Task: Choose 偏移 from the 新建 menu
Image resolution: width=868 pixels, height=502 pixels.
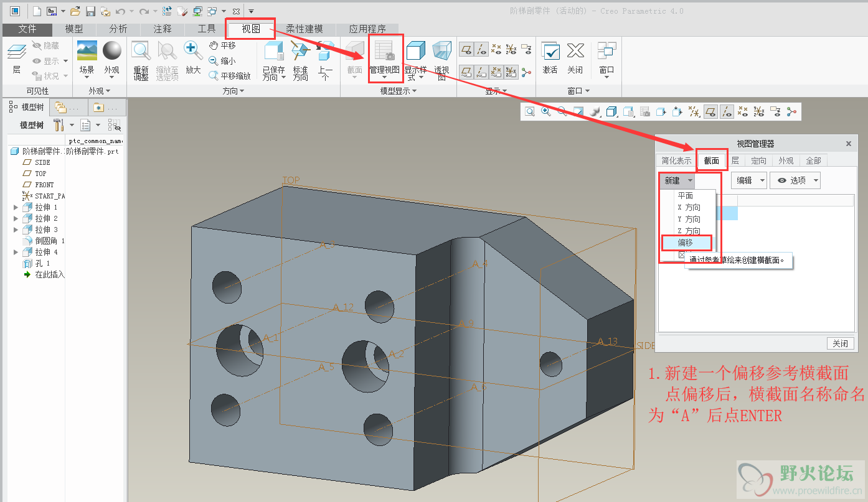Action: [686, 243]
